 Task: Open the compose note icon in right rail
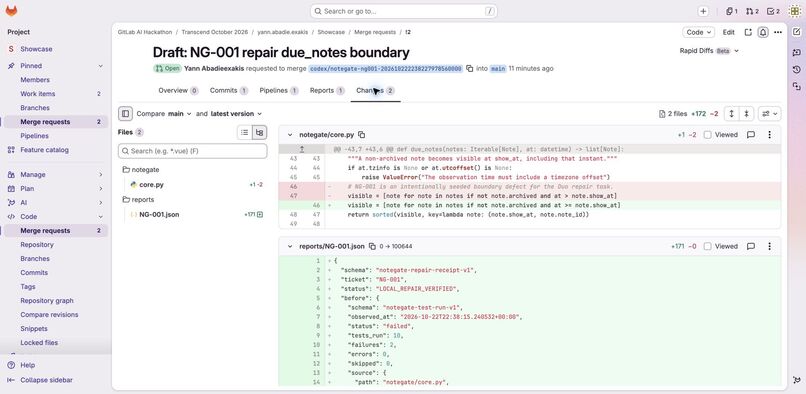pos(796,32)
